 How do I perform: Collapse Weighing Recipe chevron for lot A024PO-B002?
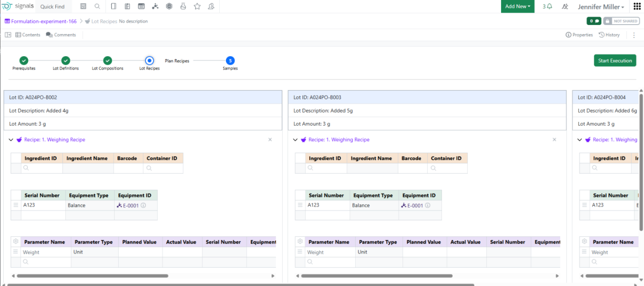(x=11, y=140)
